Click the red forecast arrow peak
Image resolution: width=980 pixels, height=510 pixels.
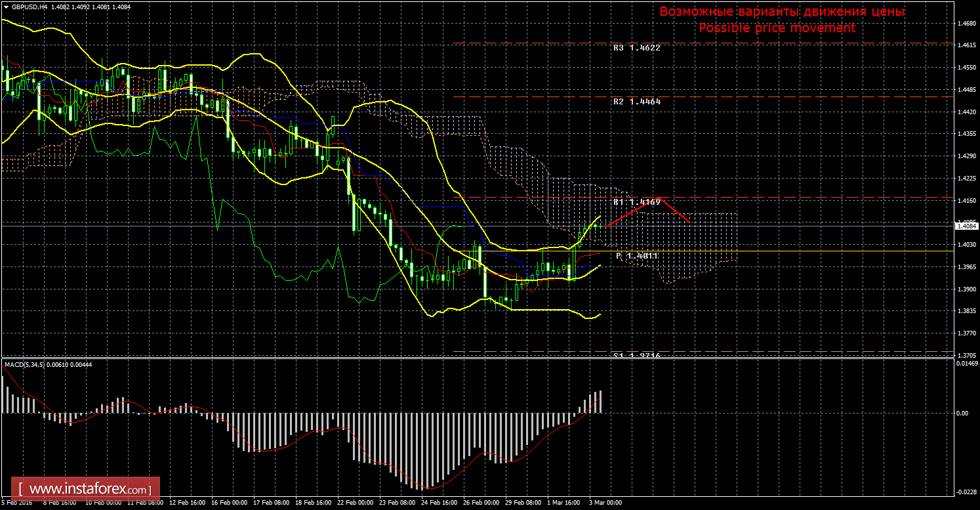(660, 198)
